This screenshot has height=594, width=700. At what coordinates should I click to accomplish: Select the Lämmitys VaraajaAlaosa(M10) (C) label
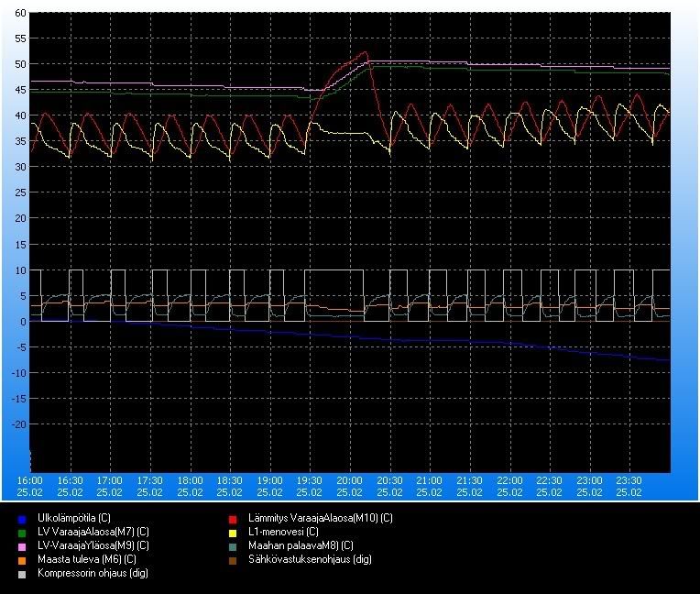pyautogui.click(x=321, y=518)
